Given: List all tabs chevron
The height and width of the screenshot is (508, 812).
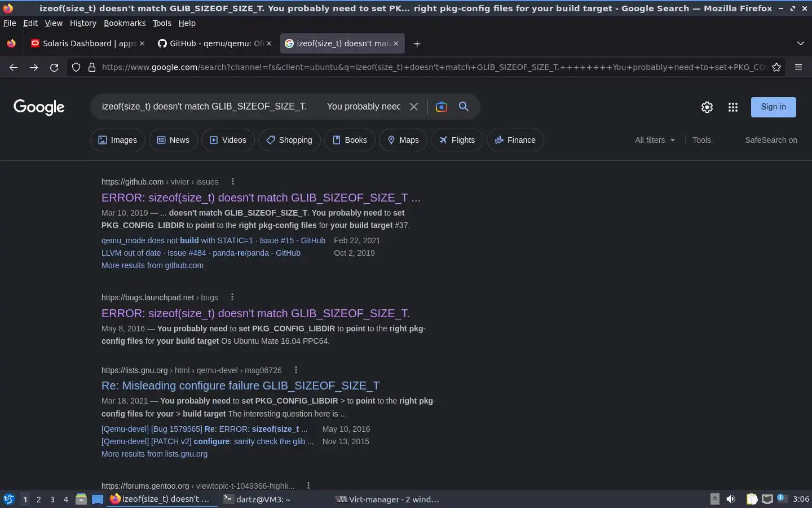Looking at the screenshot, I should [800, 43].
